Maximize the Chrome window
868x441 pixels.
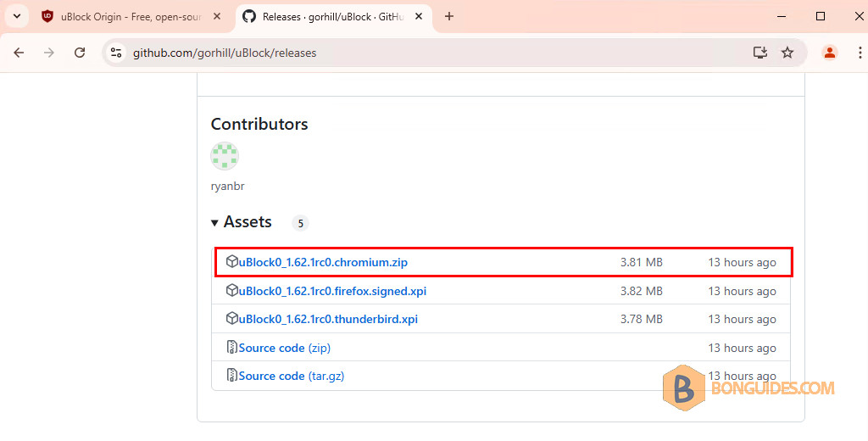click(821, 17)
